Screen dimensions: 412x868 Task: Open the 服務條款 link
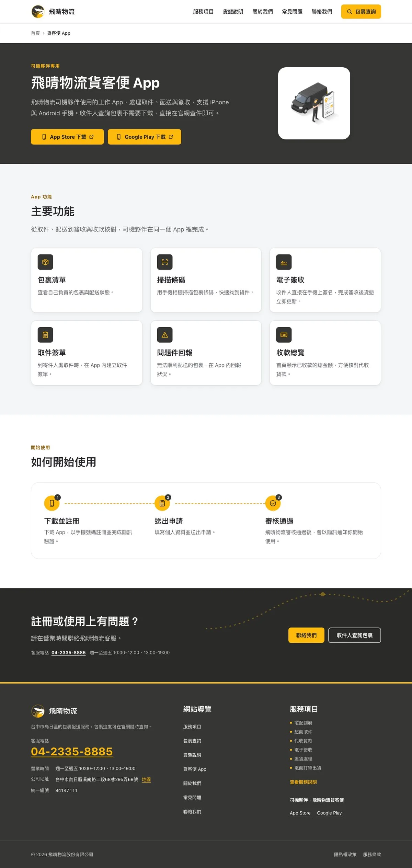tap(372, 855)
